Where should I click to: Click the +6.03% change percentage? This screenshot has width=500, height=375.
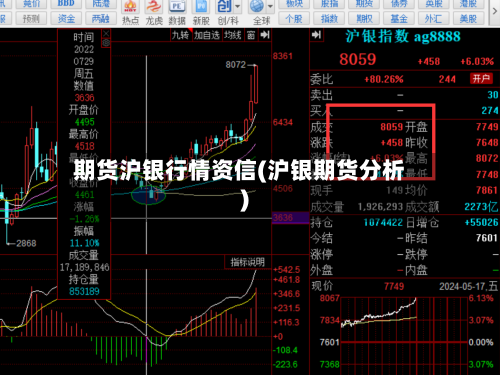pos(477,61)
